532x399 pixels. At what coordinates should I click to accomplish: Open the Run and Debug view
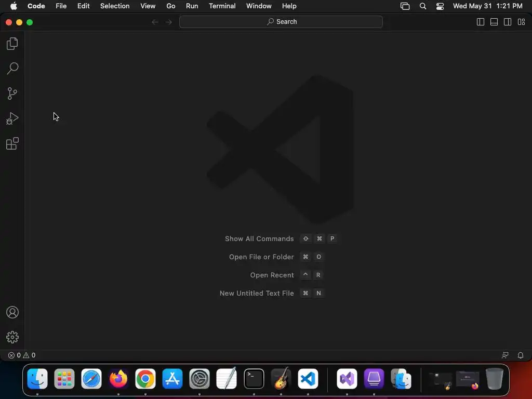[12, 118]
